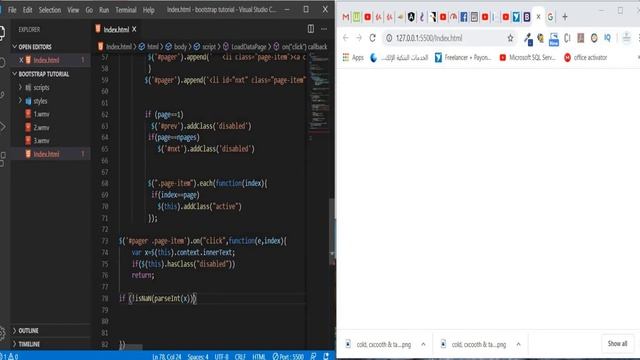View site information icon in address bar
640x360 pixels.
pyautogui.click(x=389, y=38)
